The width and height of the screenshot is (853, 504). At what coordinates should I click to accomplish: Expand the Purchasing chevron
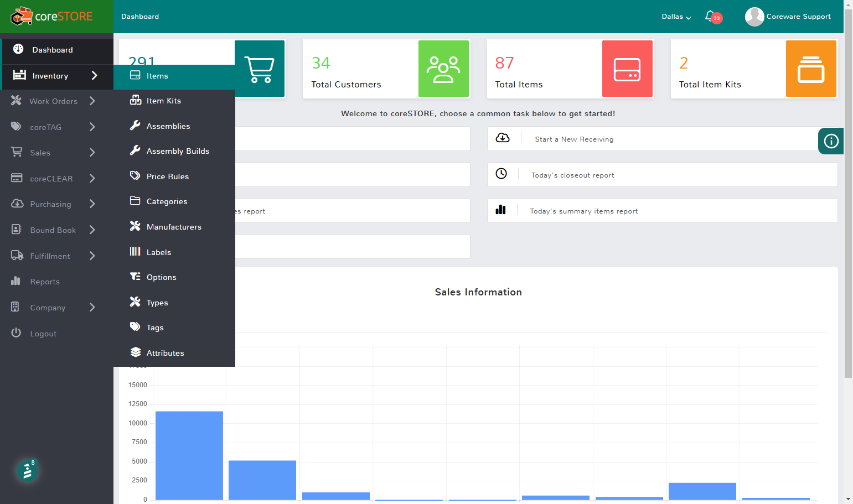tap(92, 204)
